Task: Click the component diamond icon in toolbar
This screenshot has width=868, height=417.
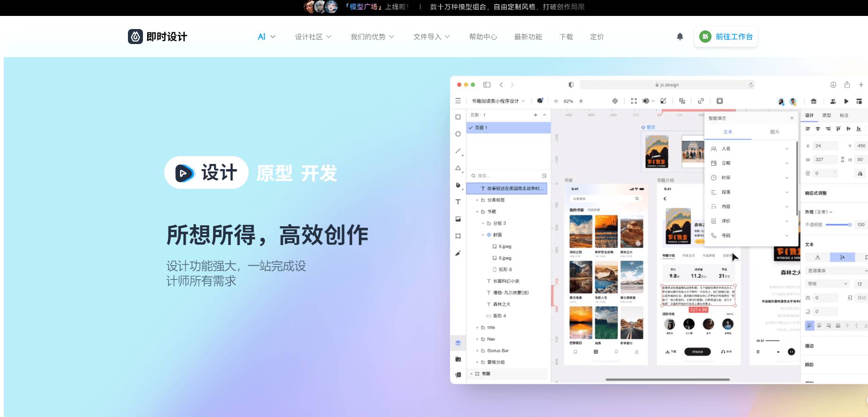Action: pyautogui.click(x=615, y=101)
